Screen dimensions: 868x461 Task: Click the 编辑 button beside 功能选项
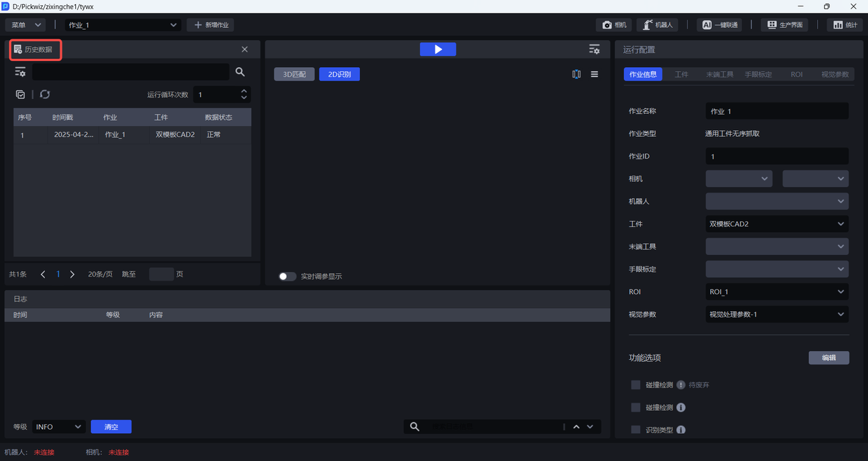tap(829, 358)
